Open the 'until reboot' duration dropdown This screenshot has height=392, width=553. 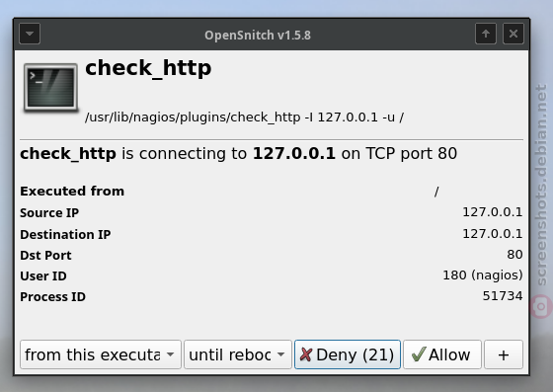pos(238,354)
